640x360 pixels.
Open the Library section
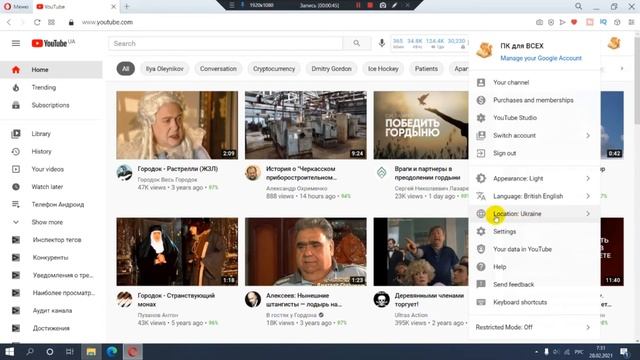51,134
